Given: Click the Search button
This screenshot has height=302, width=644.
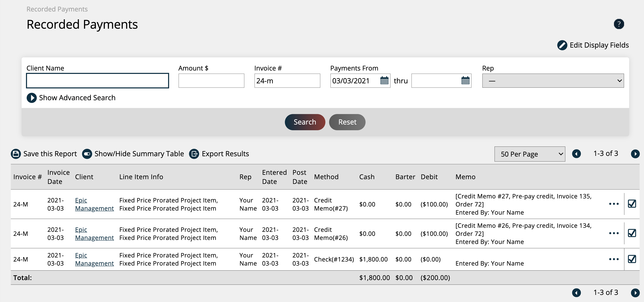Looking at the screenshot, I should [305, 122].
